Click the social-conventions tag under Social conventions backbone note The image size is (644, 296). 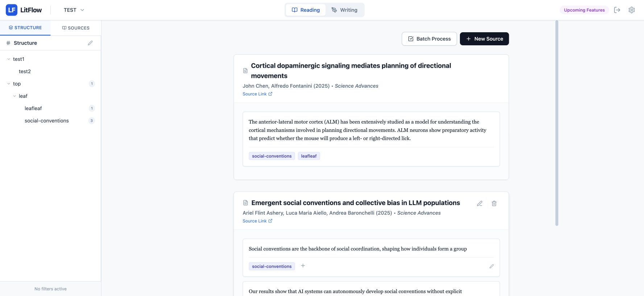[272, 266]
